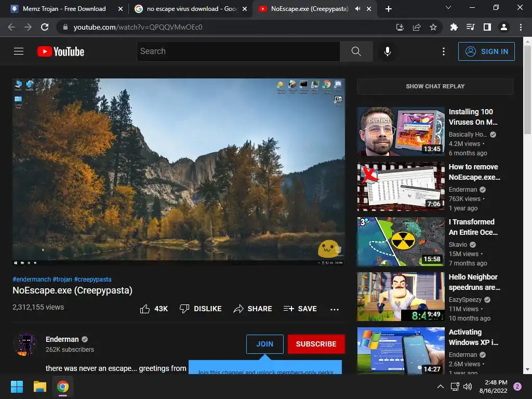Open Windows Start menu
Viewport: 532px width, 399px height.
[x=17, y=387]
